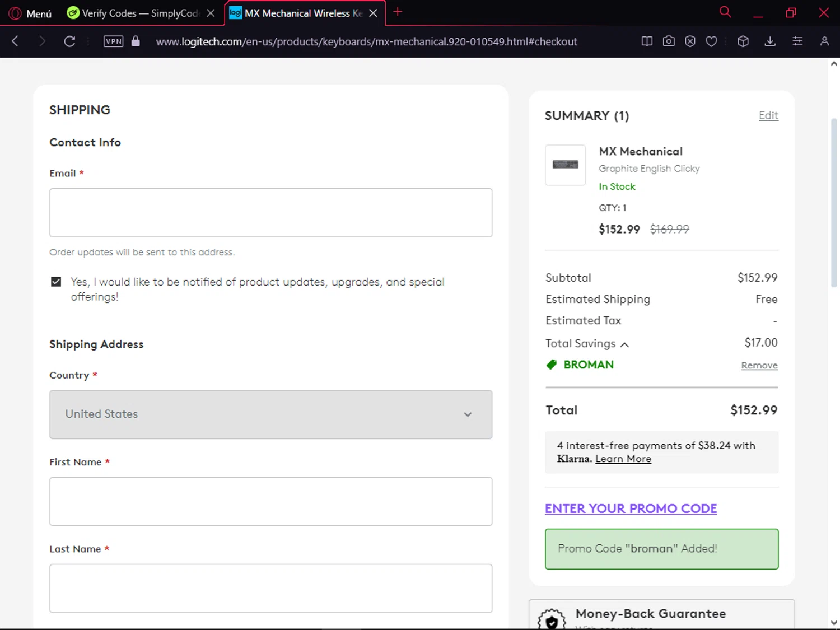Click the Last Name input field
The width and height of the screenshot is (840, 630).
[270, 588]
